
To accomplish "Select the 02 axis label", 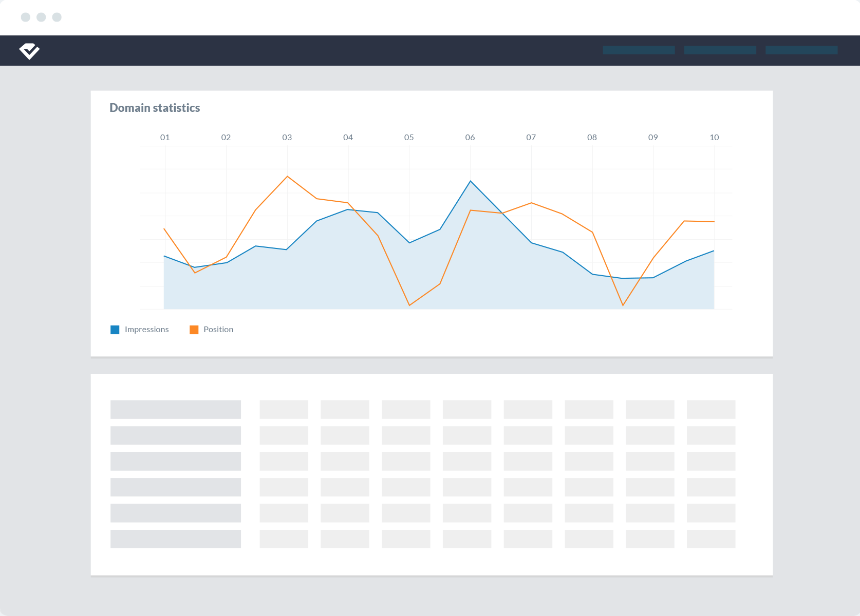I will [226, 138].
